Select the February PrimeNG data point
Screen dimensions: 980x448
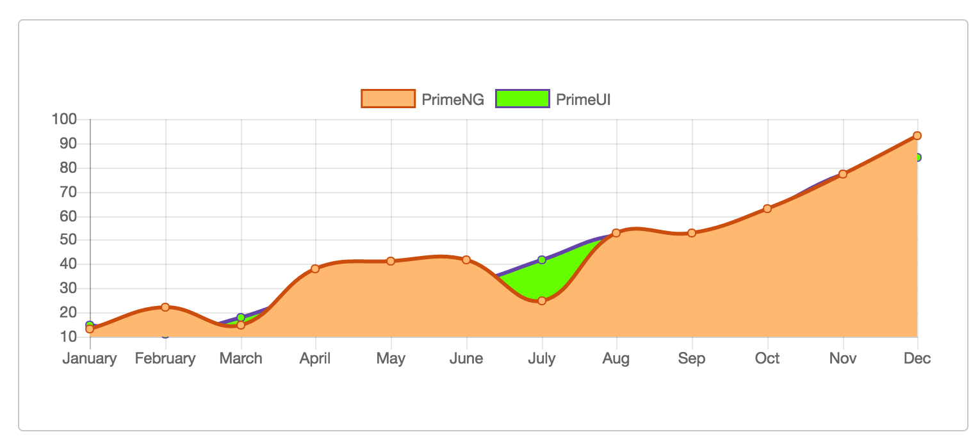coord(166,307)
